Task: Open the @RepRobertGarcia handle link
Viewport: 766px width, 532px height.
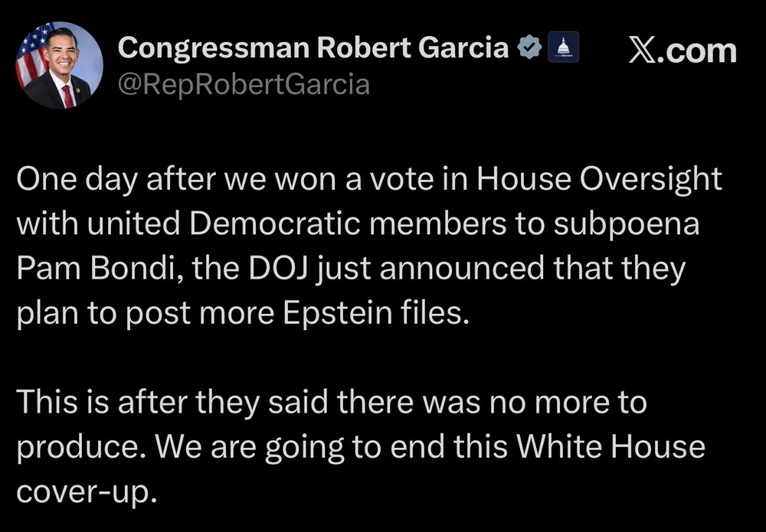Action: pyautogui.click(x=243, y=83)
